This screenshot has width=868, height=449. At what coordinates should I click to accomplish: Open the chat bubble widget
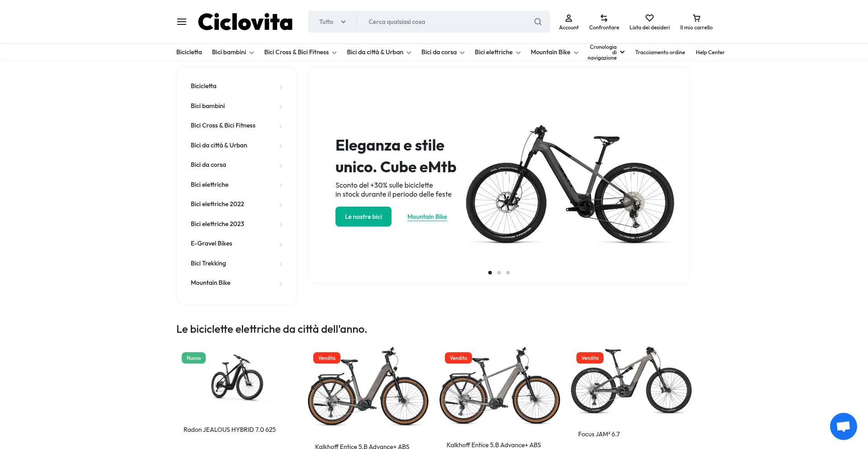click(x=843, y=426)
